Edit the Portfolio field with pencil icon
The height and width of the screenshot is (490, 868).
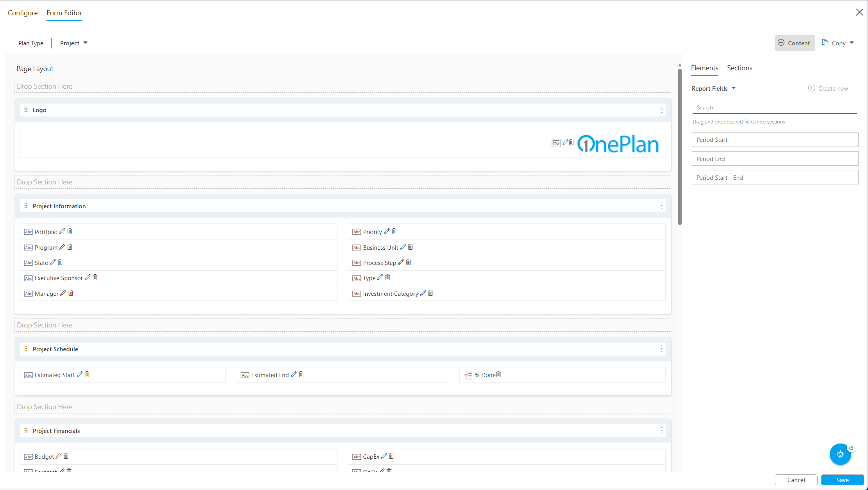click(x=62, y=231)
